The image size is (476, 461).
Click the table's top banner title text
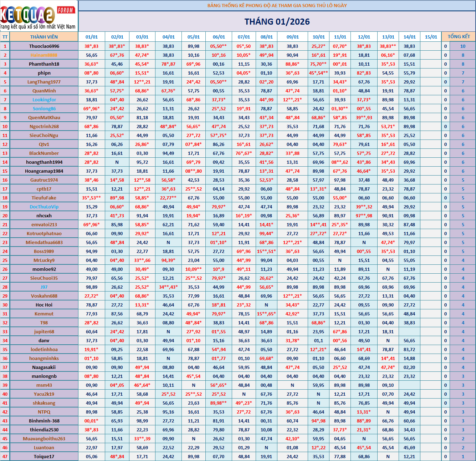(277, 5)
